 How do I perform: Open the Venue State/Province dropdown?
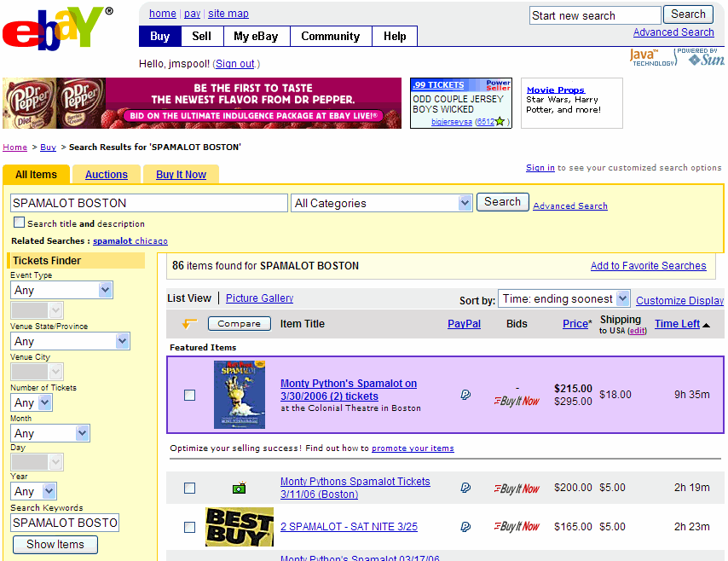point(70,341)
